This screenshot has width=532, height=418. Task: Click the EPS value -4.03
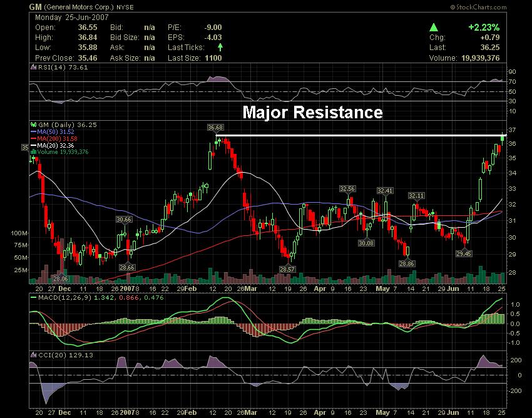pos(213,38)
